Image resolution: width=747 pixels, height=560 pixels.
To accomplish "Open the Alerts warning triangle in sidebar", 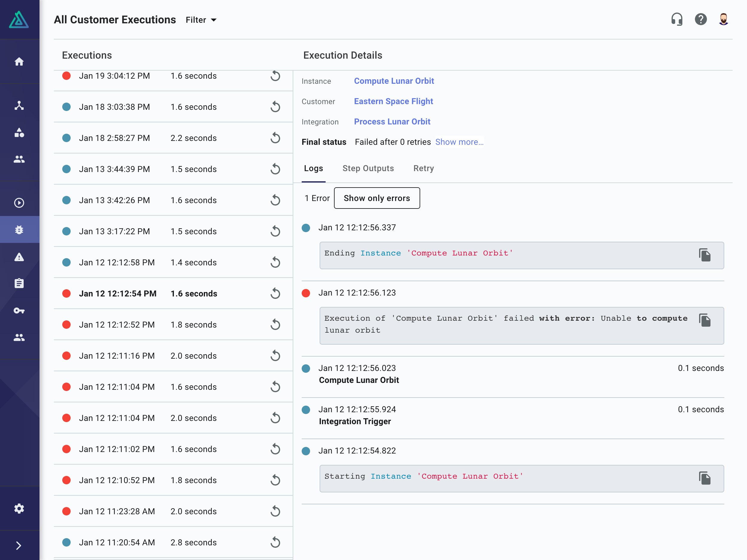I will point(19,257).
